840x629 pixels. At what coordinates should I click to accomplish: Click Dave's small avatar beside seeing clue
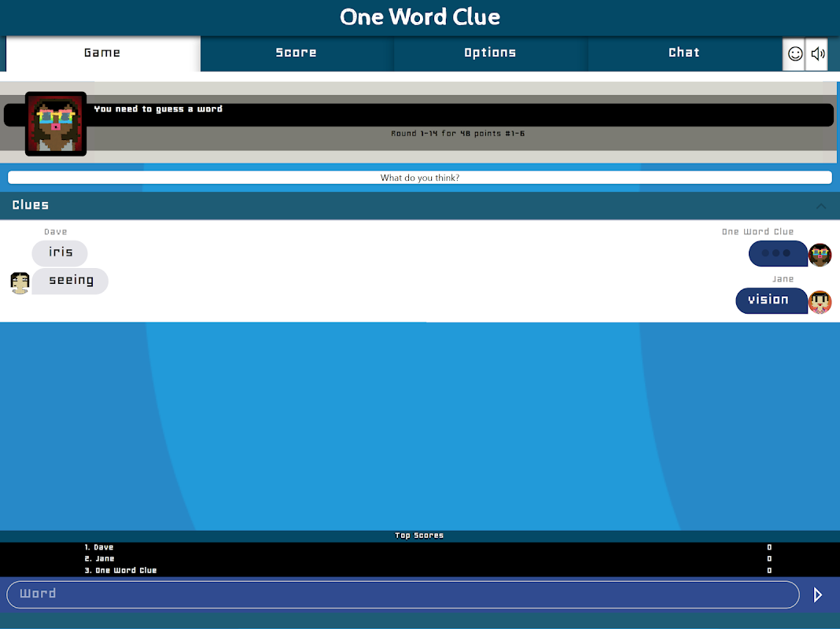tap(20, 282)
